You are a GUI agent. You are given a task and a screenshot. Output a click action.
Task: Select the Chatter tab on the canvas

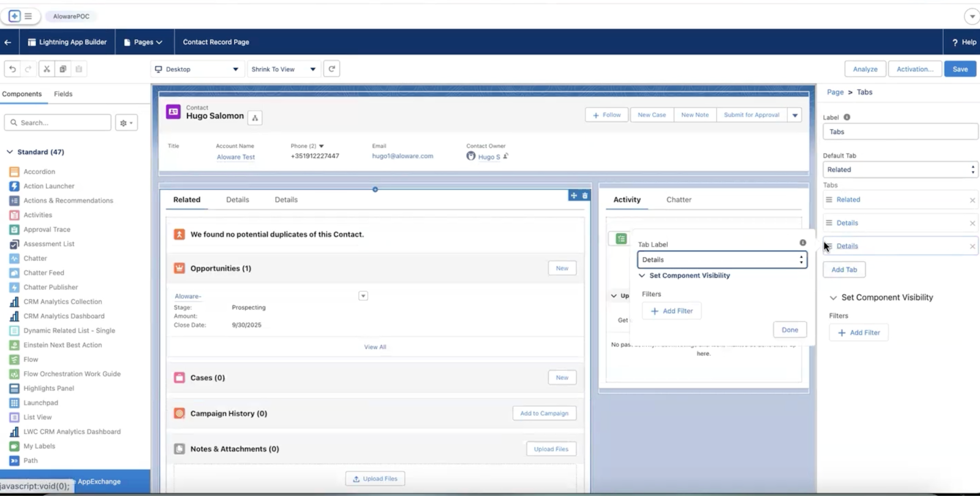coord(679,200)
